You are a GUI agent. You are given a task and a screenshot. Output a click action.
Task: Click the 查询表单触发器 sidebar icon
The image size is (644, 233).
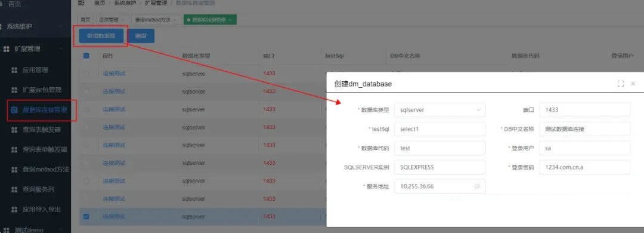[x=14, y=149]
